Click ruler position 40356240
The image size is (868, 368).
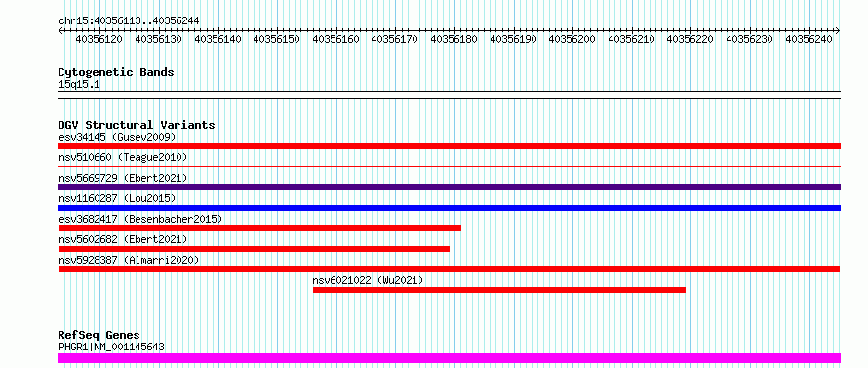(x=809, y=39)
